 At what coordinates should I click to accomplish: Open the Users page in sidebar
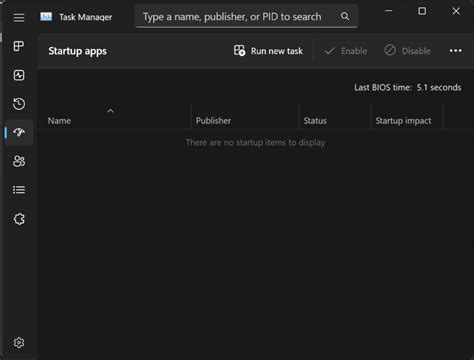[19, 161]
